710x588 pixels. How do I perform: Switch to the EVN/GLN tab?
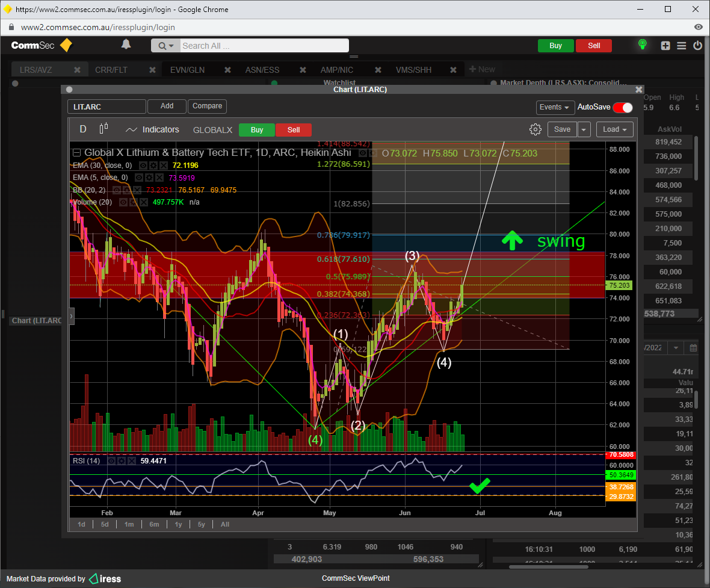tap(188, 70)
